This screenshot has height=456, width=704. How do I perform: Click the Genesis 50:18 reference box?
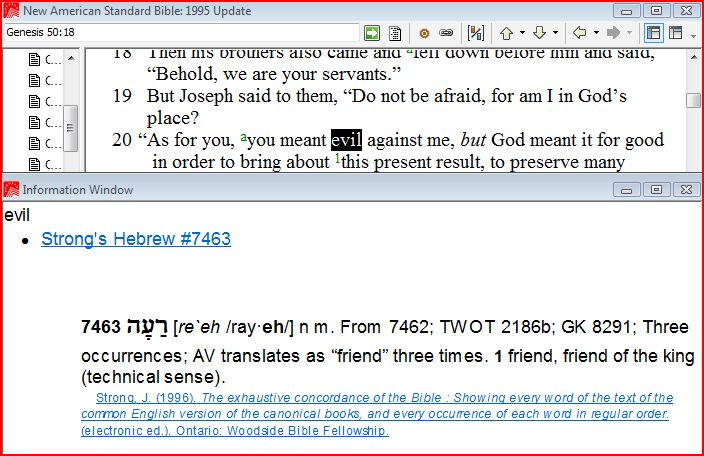tap(182, 32)
